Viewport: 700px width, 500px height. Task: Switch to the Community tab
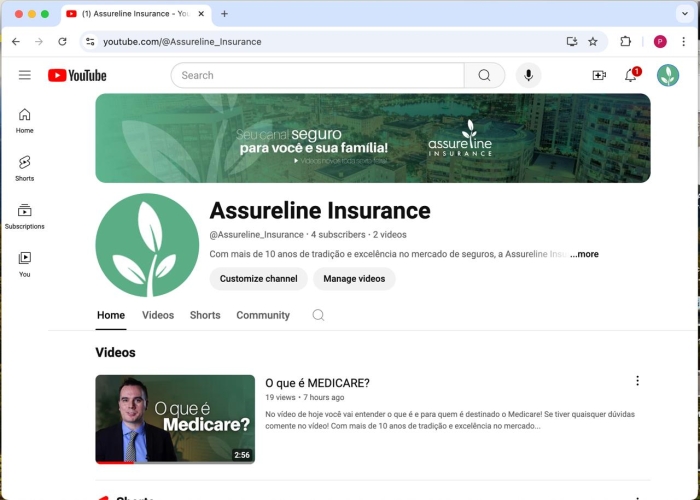[263, 315]
